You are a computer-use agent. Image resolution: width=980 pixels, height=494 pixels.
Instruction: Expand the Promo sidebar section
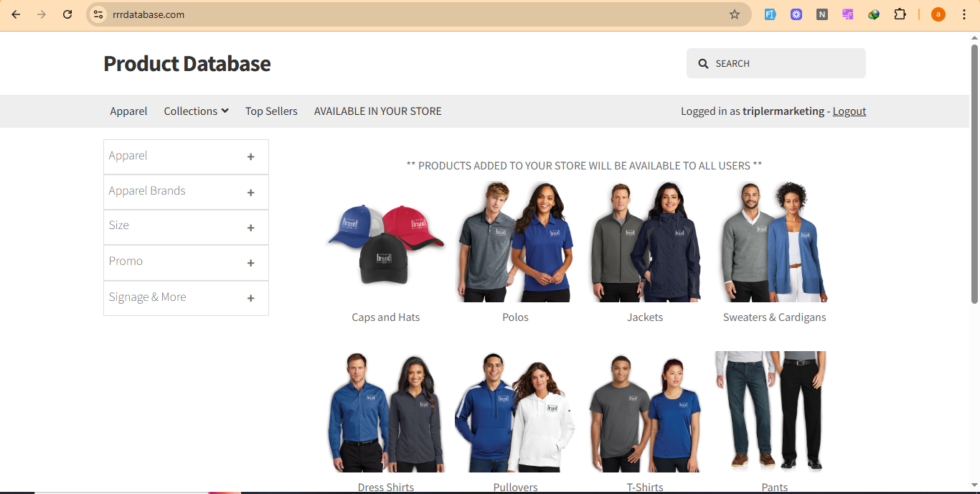(x=250, y=263)
